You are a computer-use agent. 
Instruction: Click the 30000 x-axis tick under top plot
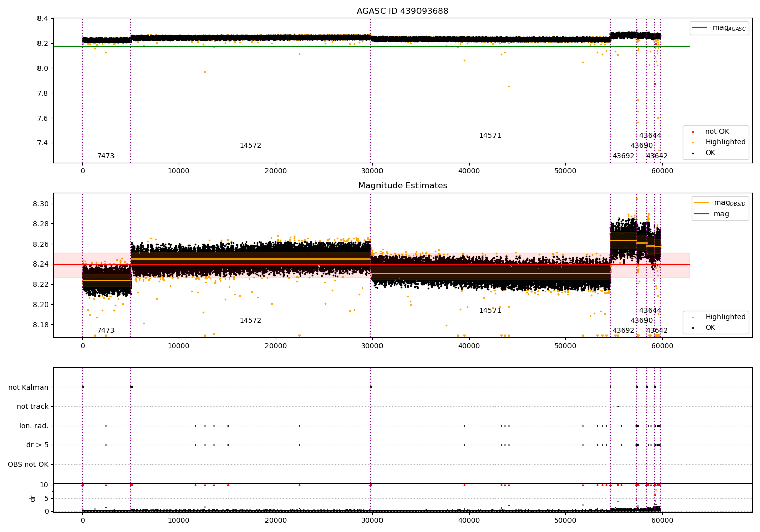[x=372, y=171]
